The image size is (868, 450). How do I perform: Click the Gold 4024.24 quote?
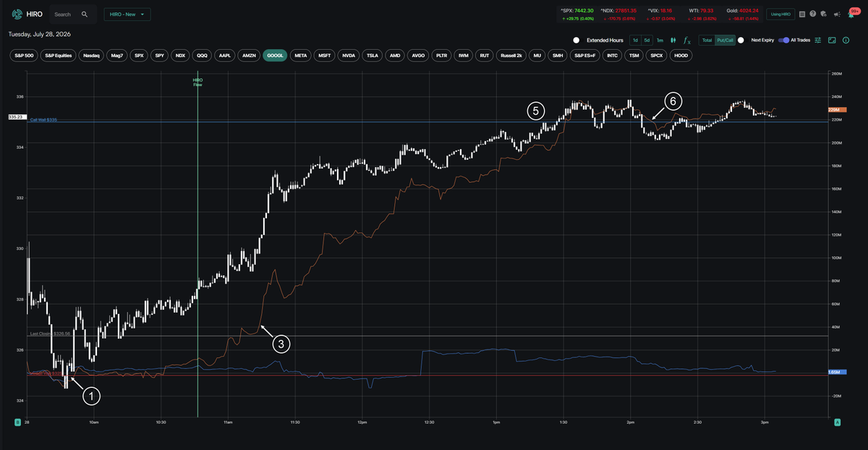tap(743, 11)
